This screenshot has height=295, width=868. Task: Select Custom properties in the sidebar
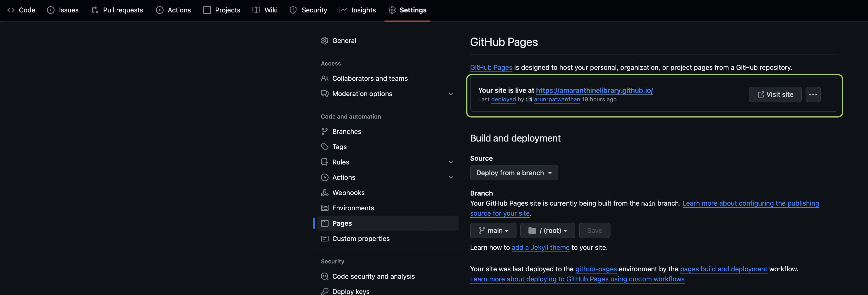pos(361,238)
